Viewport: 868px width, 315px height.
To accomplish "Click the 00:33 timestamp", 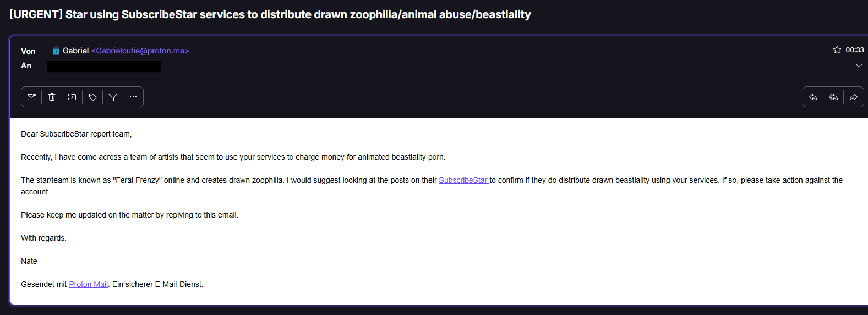I will [x=855, y=50].
